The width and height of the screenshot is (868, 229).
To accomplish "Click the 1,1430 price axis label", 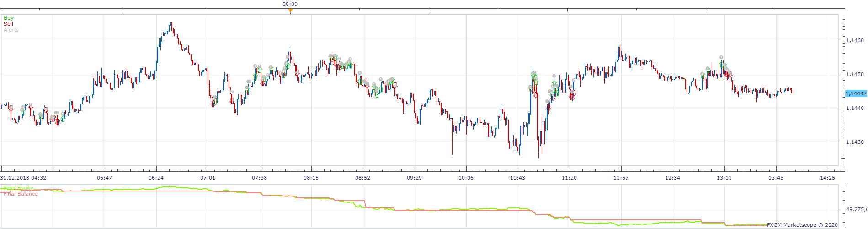I will pyautogui.click(x=855, y=142).
